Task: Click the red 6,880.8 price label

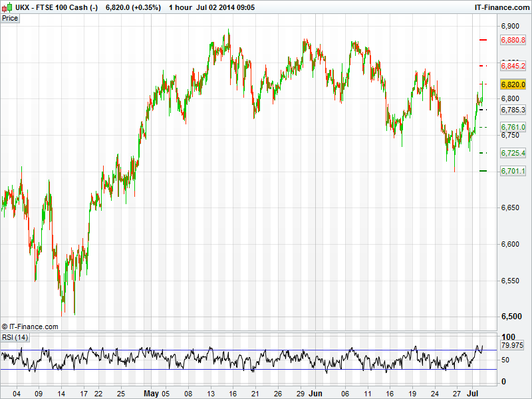Action: 513,40
